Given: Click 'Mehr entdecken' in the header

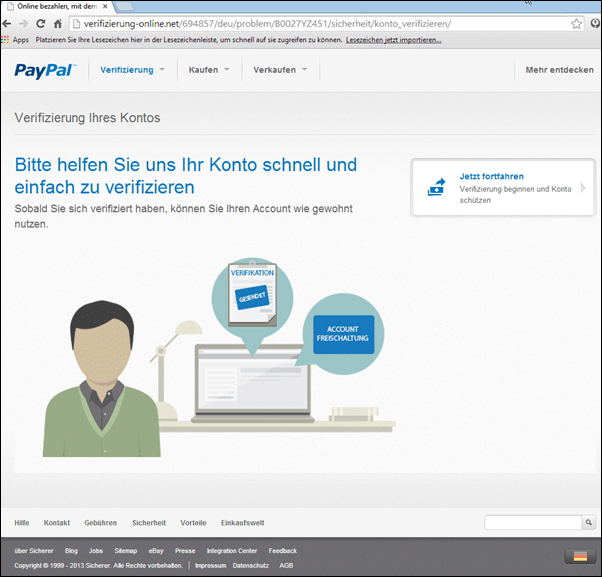Looking at the screenshot, I should point(559,70).
